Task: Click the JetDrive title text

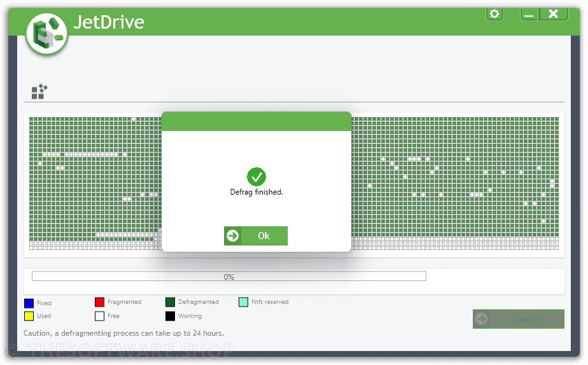Action: (109, 22)
